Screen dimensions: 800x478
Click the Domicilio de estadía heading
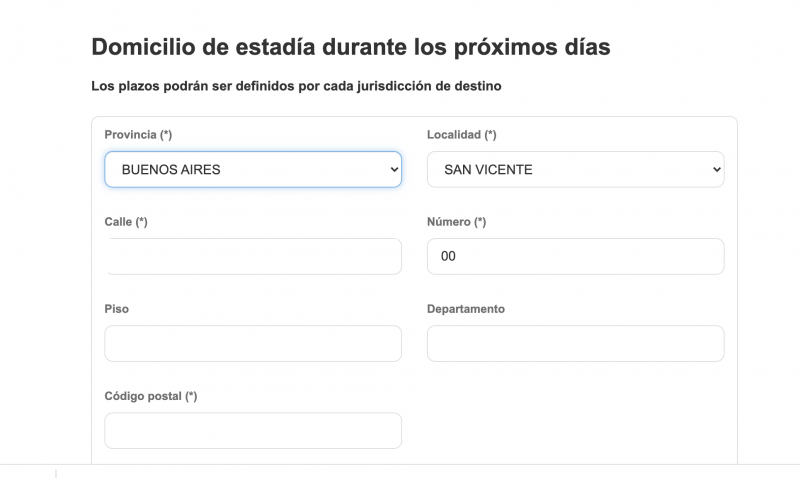click(351, 47)
